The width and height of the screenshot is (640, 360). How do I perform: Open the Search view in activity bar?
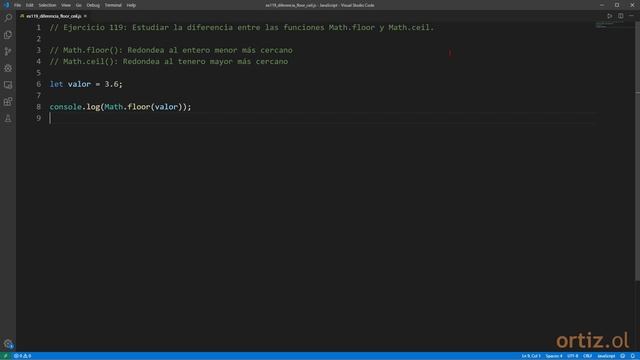point(8,18)
